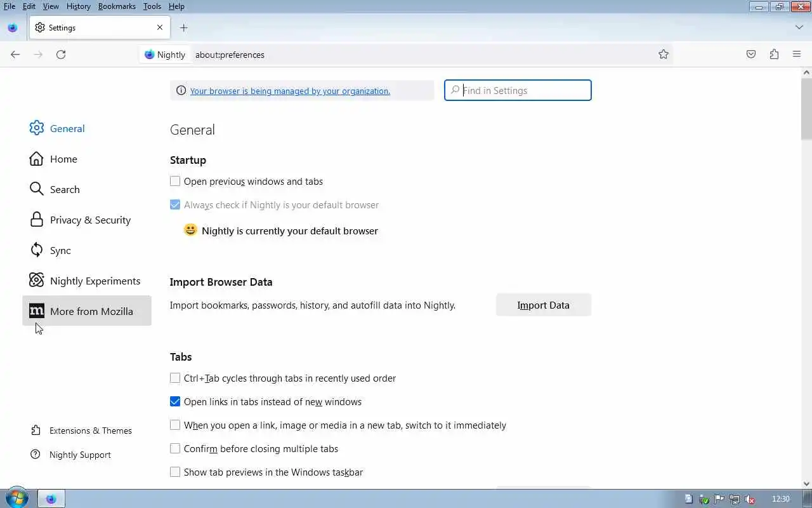
Task: Open More from Mozilla panel
Action: pyautogui.click(x=87, y=311)
